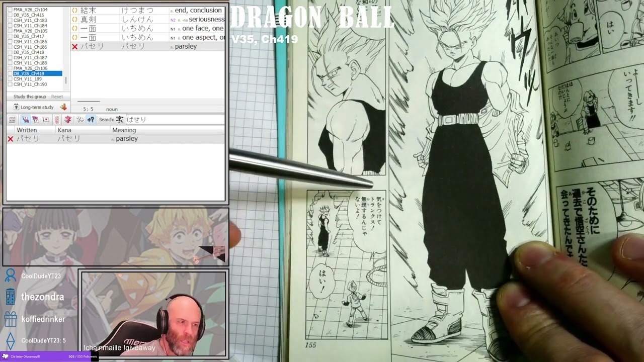Click the kanji icon beside the Search label
Viewport: 644px width, 362px height.
coord(120,120)
